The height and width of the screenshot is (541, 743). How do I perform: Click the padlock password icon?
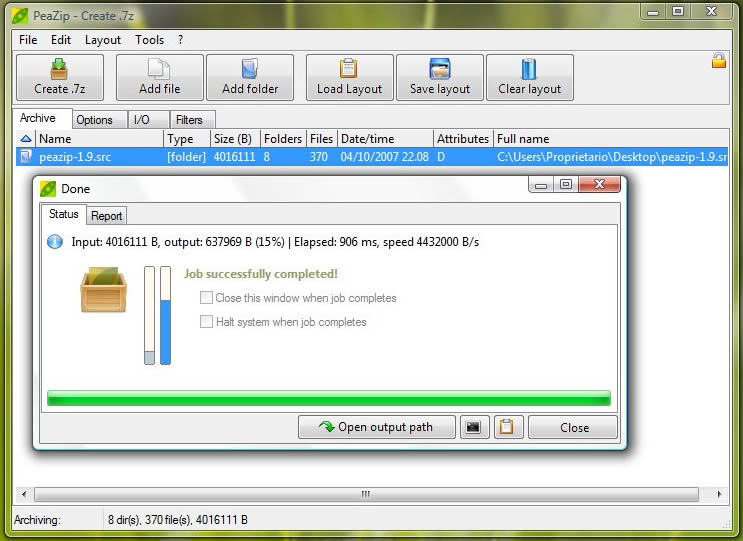pos(718,61)
